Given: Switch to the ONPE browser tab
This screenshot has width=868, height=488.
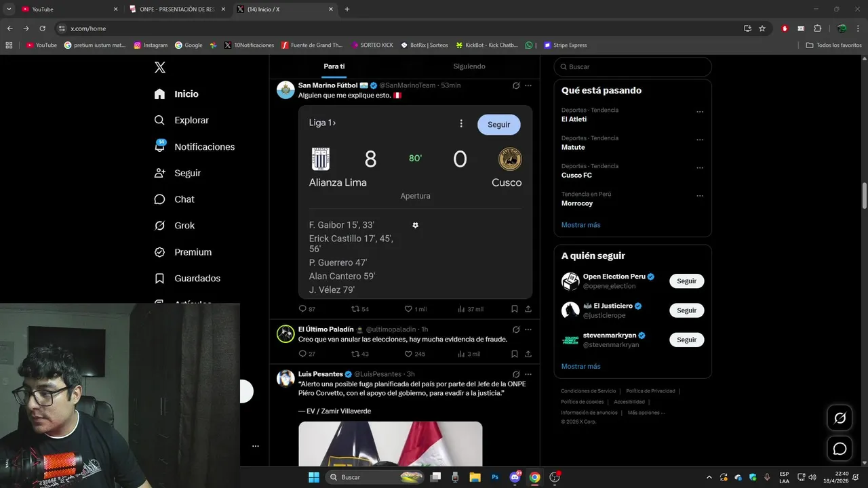Looking at the screenshot, I should 178,9.
